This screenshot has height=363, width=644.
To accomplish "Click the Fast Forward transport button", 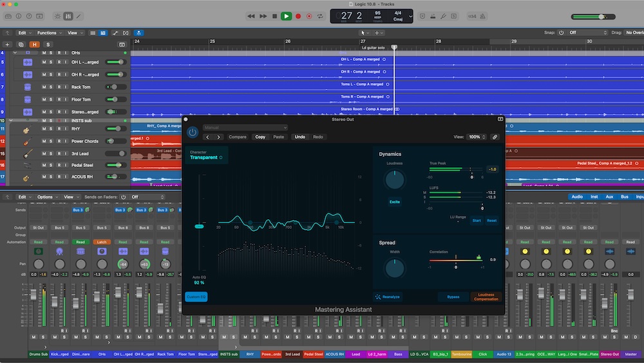I will 263,17.
